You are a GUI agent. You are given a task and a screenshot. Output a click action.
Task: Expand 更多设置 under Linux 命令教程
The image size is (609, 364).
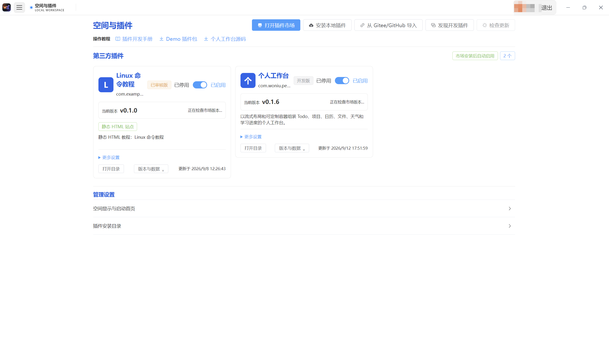(109, 158)
